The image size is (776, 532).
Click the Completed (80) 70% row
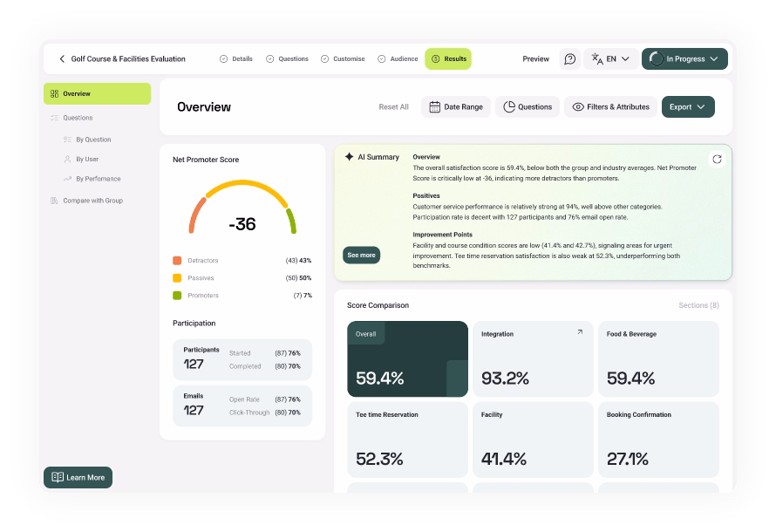tap(265, 366)
